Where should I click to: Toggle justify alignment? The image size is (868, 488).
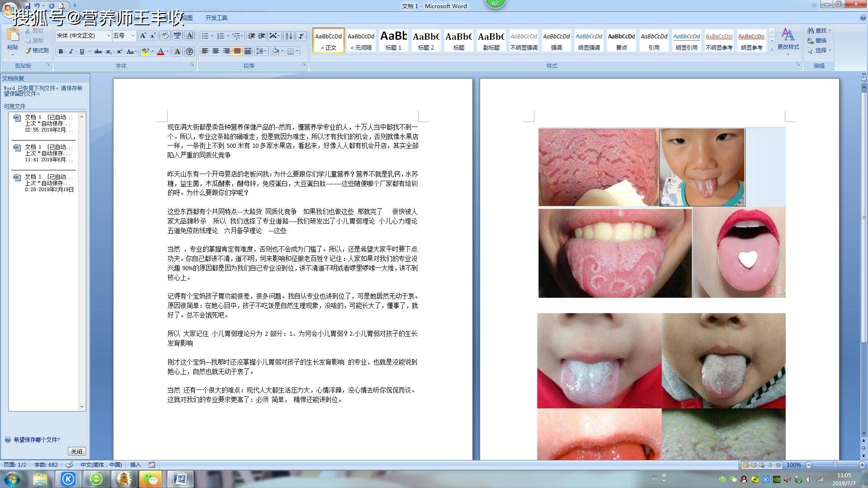237,51
